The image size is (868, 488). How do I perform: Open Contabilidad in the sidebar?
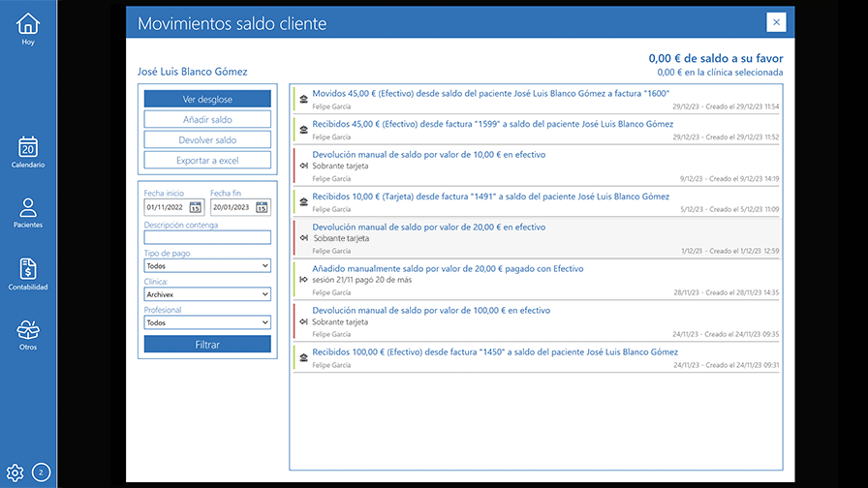[28, 270]
